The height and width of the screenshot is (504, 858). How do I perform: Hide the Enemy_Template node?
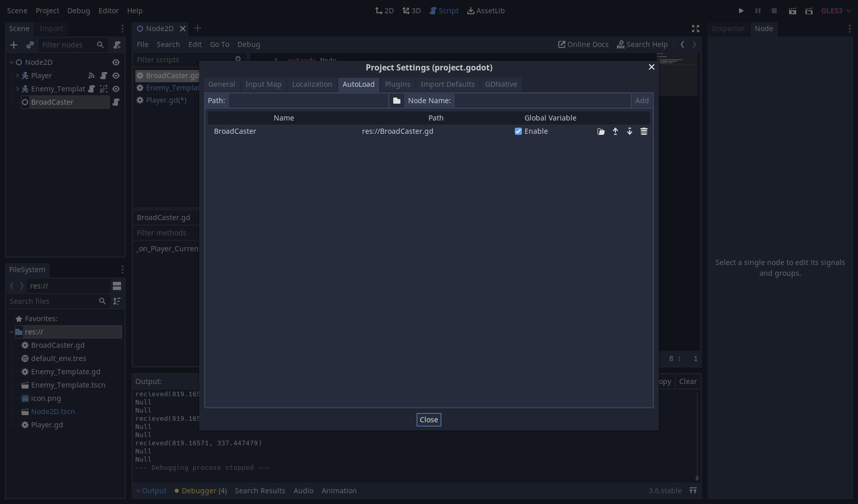(x=116, y=89)
